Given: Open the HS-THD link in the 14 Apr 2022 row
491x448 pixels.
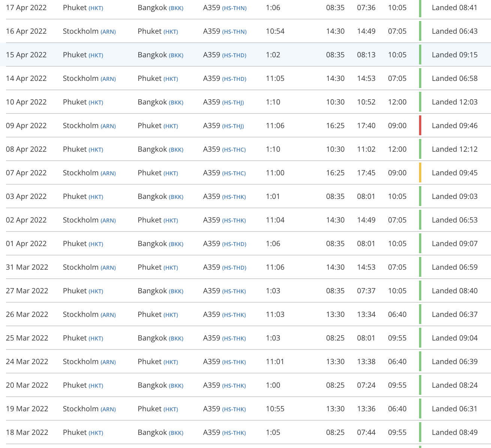Looking at the screenshot, I should [x=234, y=79].
